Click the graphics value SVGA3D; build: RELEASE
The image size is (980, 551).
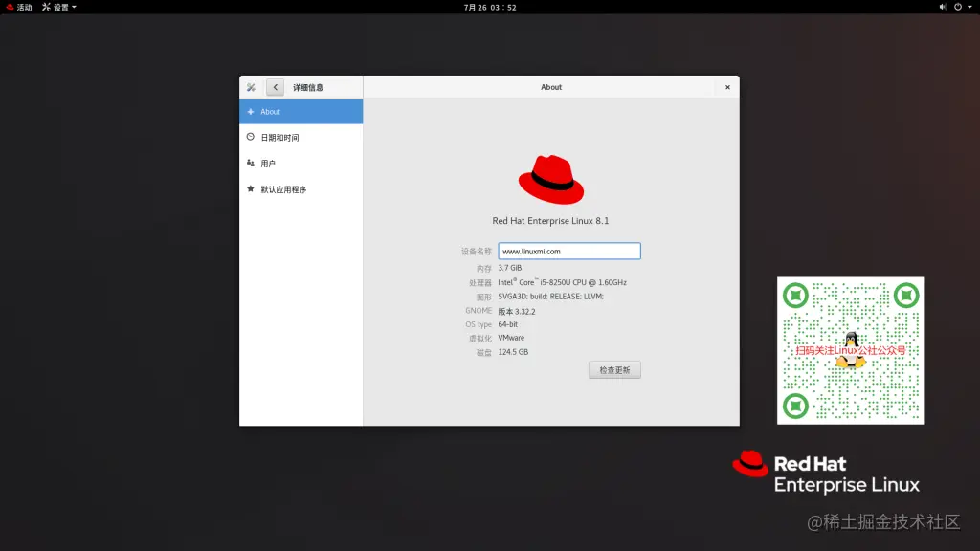click(x=550, y=297)
